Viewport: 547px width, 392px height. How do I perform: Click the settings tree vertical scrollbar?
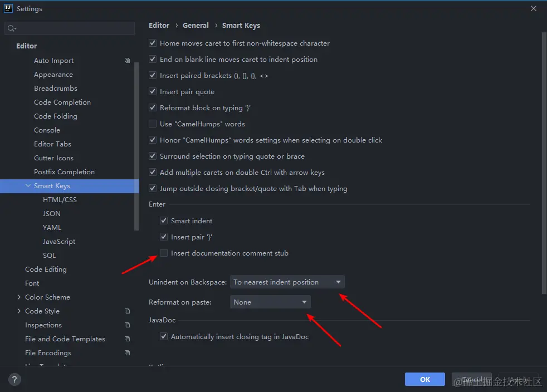[x=136, y=146]
